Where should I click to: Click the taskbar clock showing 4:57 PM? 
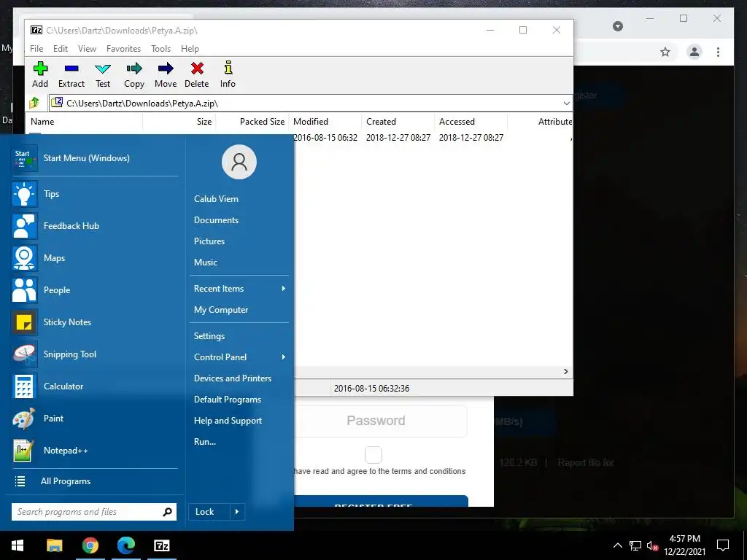coord(684,545)
